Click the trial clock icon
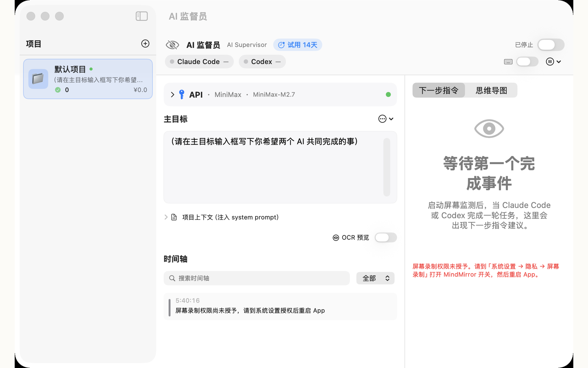This screenshot has width=588, height=368. click(x=281, y=45)
